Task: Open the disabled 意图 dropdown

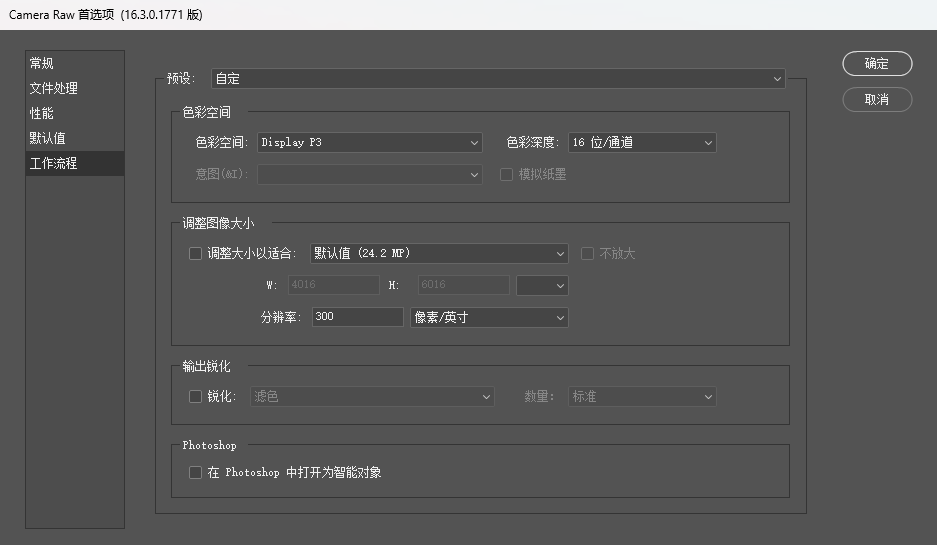Action: [x=369, y=174]
